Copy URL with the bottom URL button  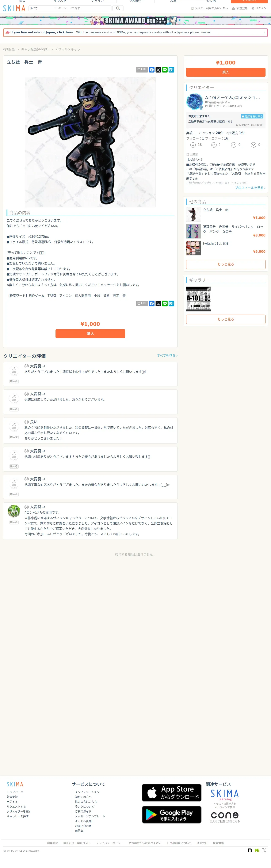coord(142,303)
